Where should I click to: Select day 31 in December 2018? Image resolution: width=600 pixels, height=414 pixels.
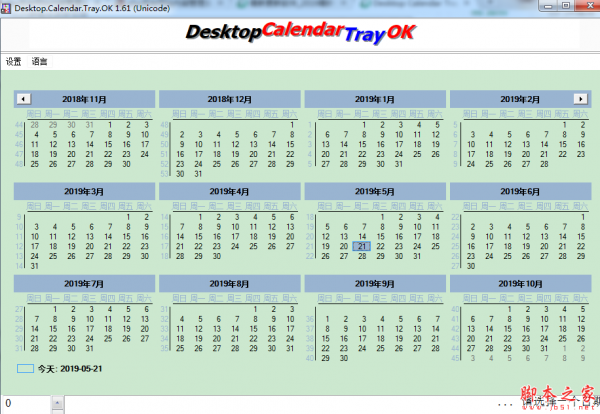198,174
